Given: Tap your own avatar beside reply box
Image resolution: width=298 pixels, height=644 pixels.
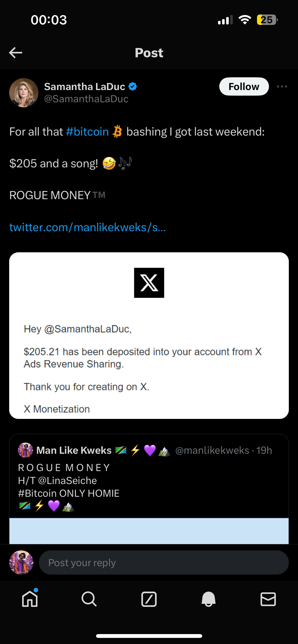Looking at the screenshot, I should click(21, 563).
